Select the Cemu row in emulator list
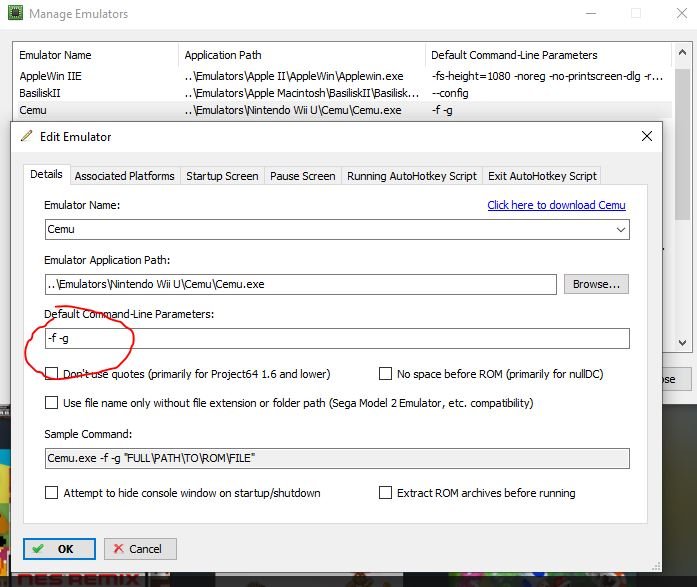The image size is (697, 587). click(342, 110)
